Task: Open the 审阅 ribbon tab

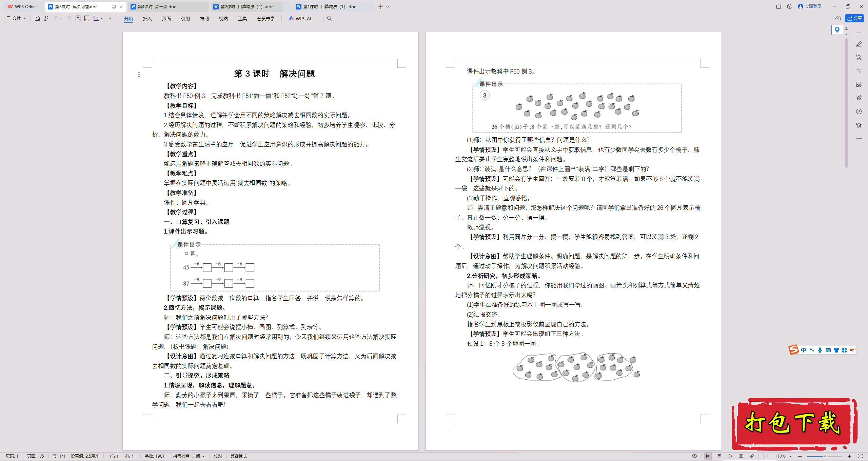Action: pos(204,19)
